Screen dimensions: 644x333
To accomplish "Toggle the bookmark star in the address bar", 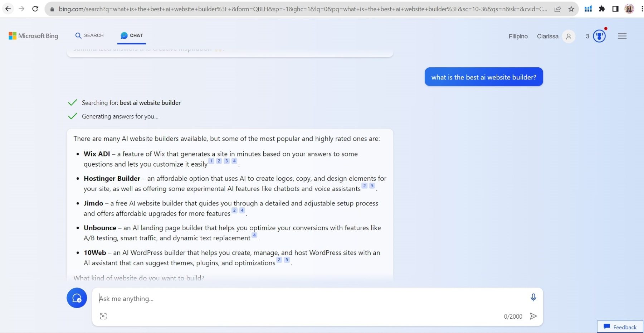I will pos(572,9).
